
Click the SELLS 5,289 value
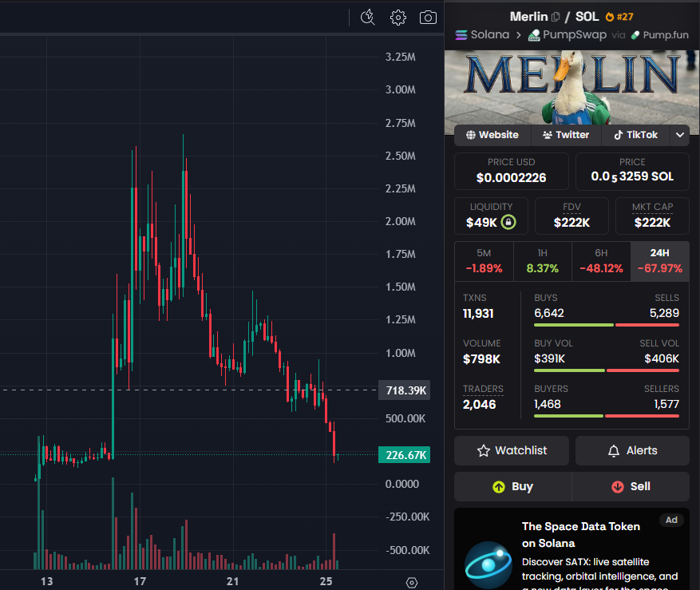[x=664, y=313]
